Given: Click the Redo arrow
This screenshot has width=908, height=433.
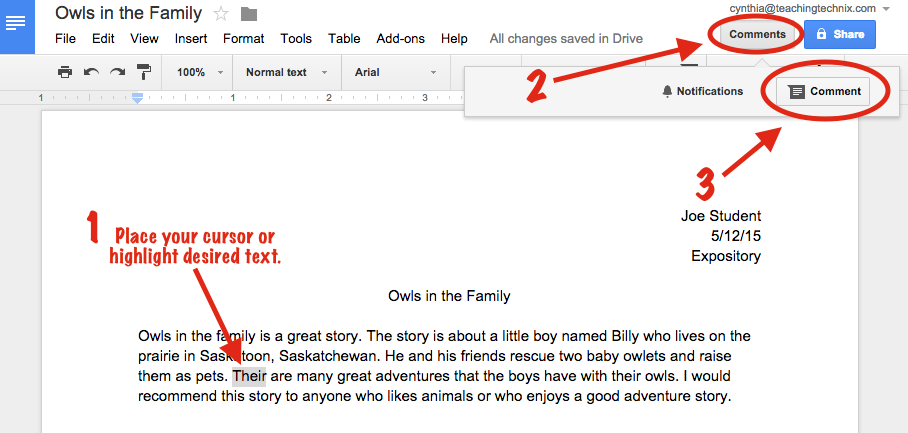Looking at the screenshot, I should (117, 72).
